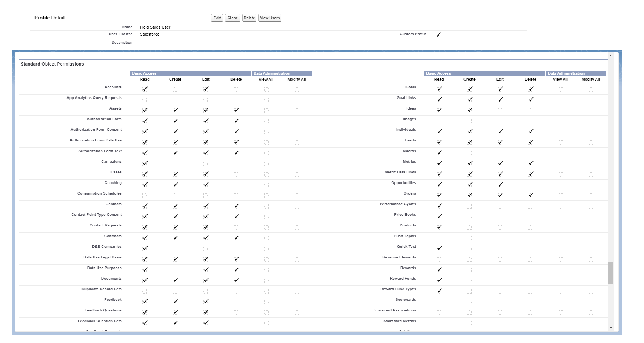
Task: Enable Push Topics Read permission
Action: [439, 238]
